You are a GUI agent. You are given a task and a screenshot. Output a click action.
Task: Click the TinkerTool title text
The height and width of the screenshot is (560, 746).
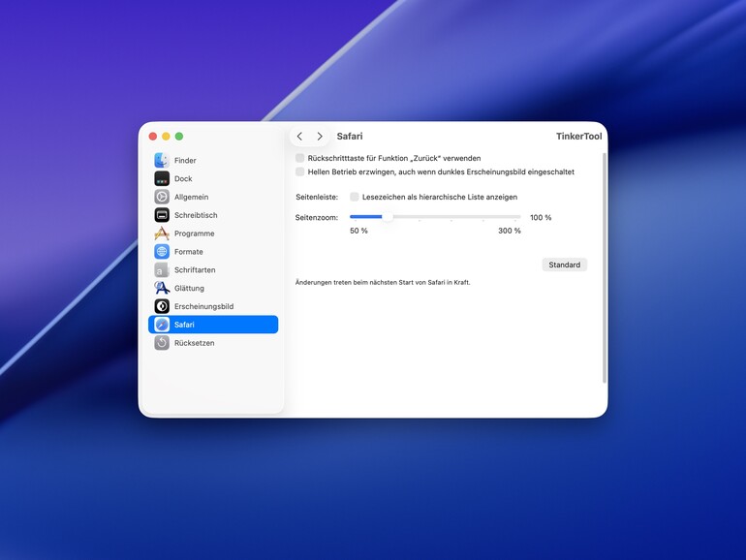pyautogui.click(x=579, y=136)
